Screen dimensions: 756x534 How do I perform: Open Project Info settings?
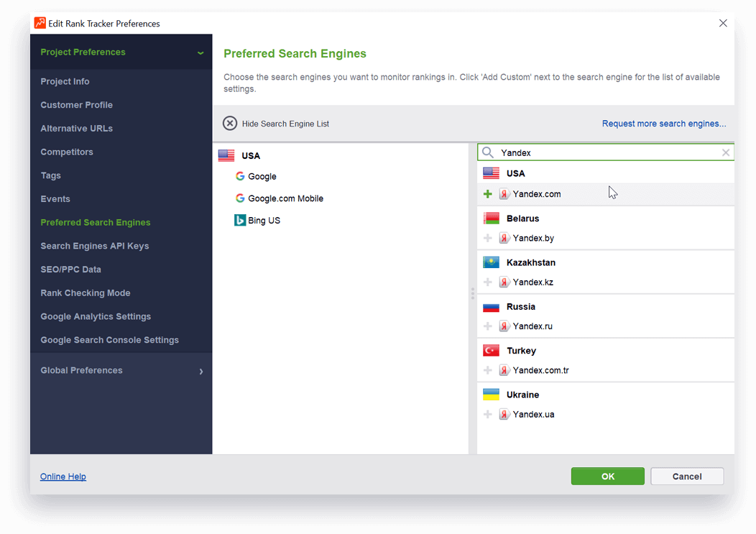tap(65, 81)
